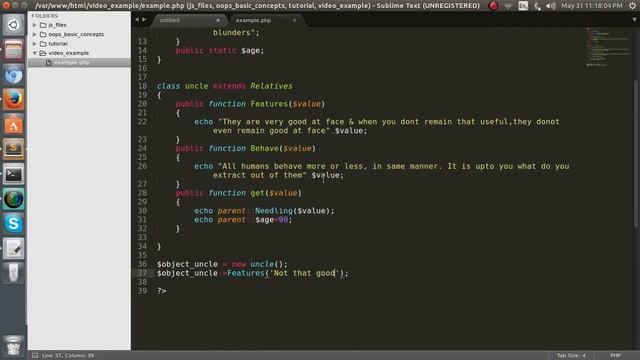Open the Bluetooth indicator menu
The height and width of the screenshot is (360, 640).
(x=537, y=6)
